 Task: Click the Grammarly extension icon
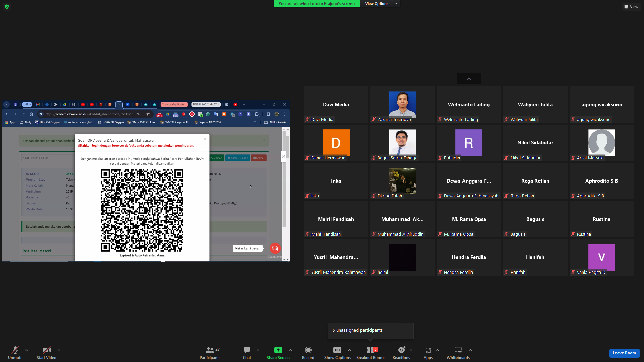208,114
